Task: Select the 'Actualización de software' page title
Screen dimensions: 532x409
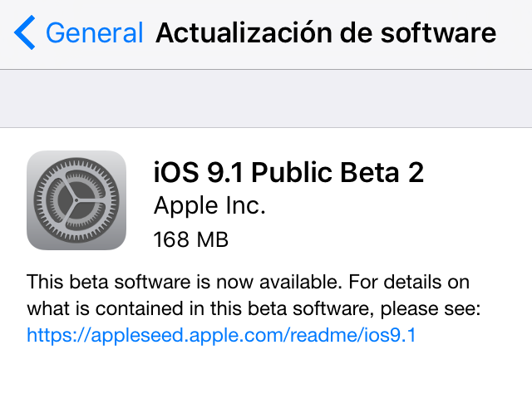Action: pos(326,33)
